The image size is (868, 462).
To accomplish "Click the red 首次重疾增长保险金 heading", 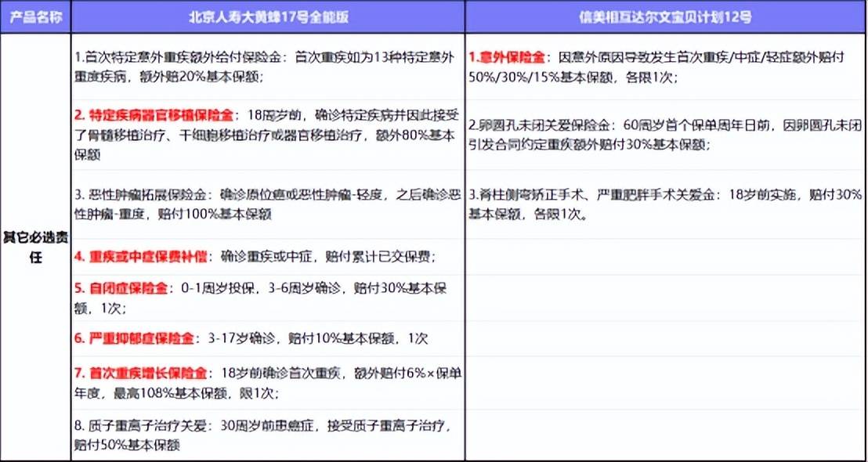I will pos(140,373).
